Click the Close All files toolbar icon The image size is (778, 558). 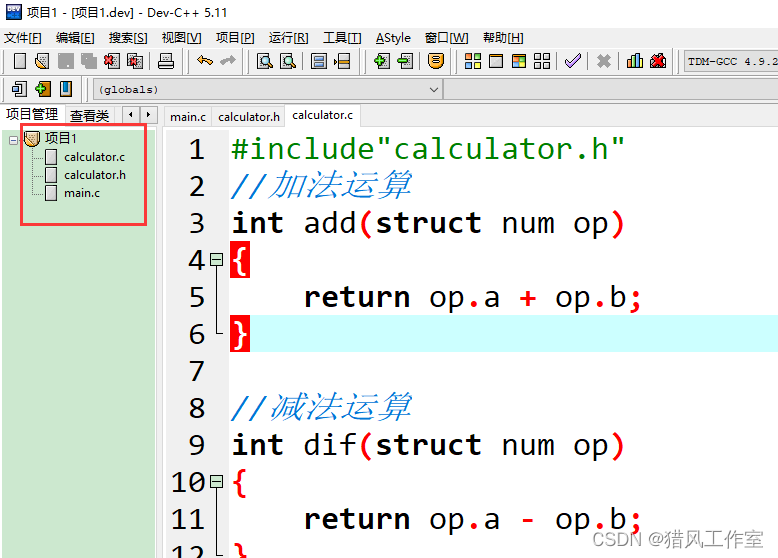pos(135,61)
